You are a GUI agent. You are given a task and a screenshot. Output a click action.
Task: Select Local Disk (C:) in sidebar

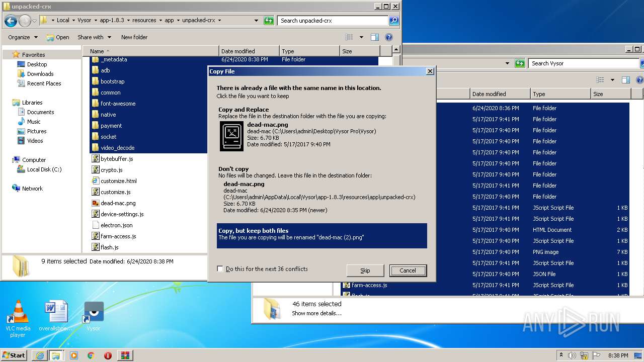tap(44, 169)
